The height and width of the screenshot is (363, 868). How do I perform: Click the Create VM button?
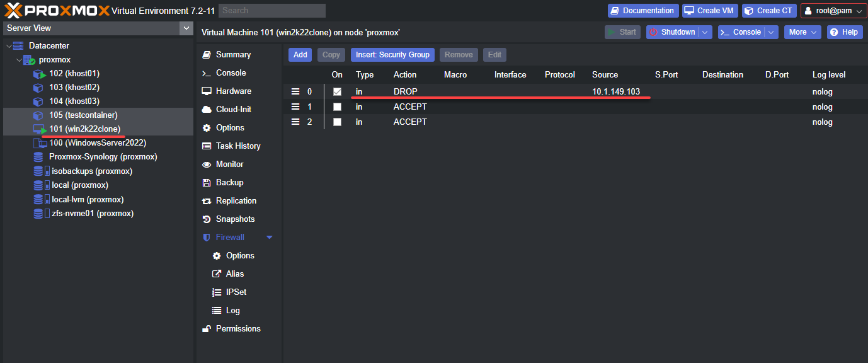pos(711,11)
